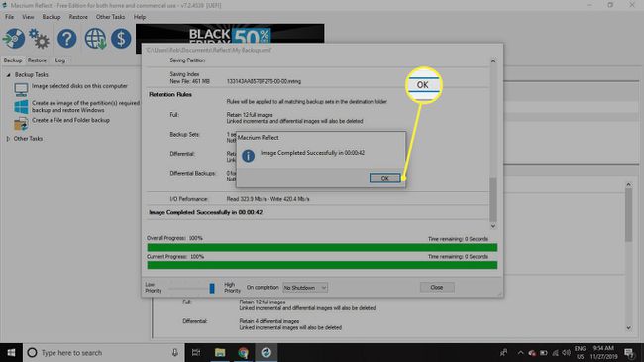Show hidden tray icons chevron

tap(520, 353)
